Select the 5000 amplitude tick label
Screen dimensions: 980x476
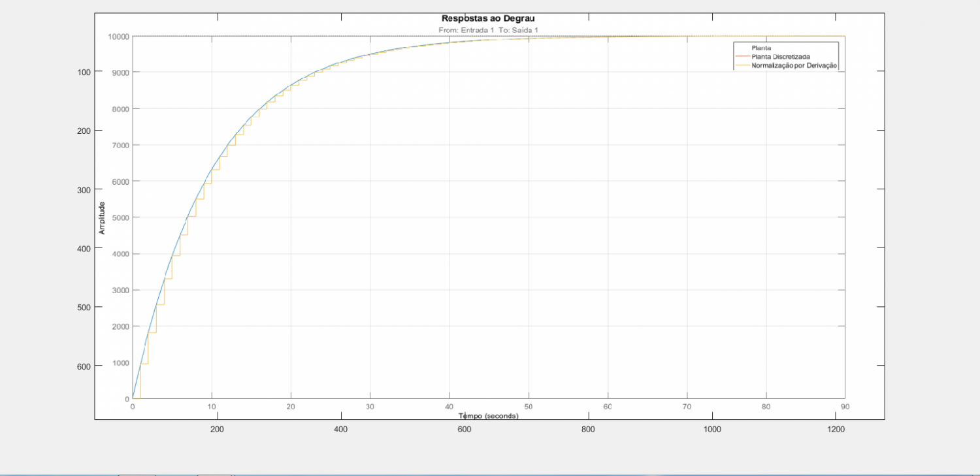coord(120,217)
